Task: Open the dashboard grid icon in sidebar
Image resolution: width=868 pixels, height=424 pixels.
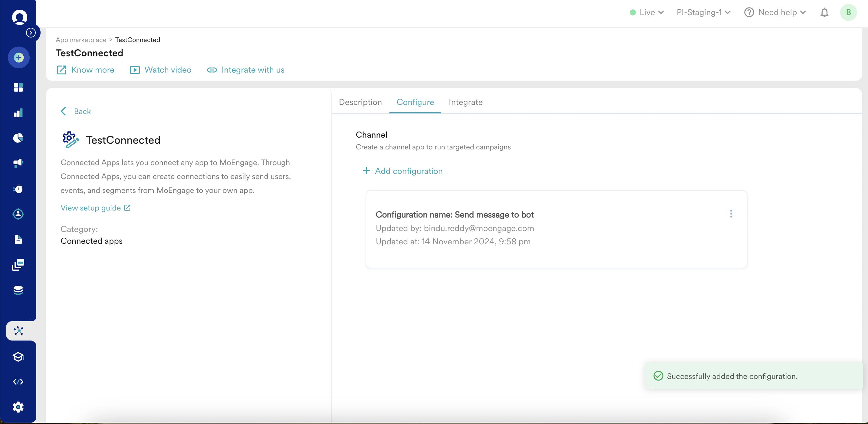Action: click(18, 87)
